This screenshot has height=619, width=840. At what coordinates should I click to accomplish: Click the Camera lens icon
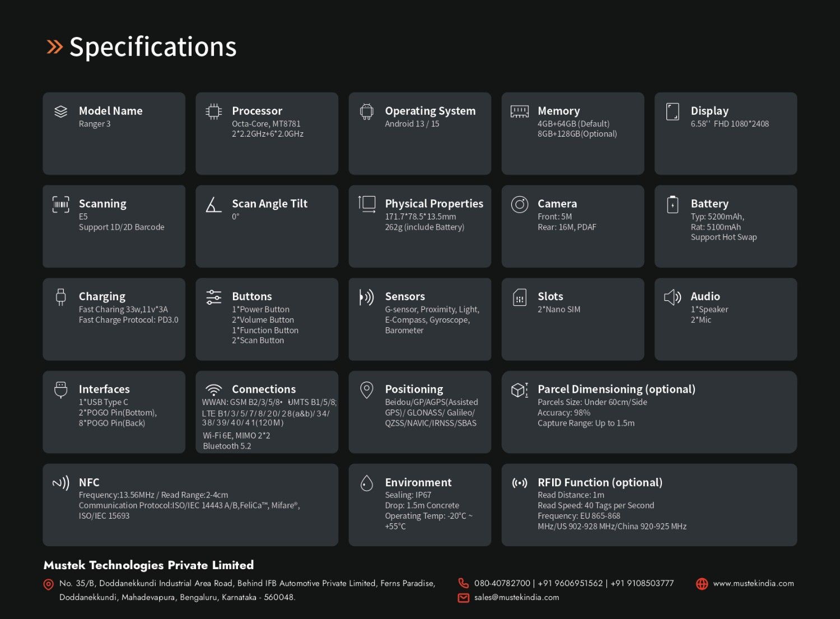(520, 204)
